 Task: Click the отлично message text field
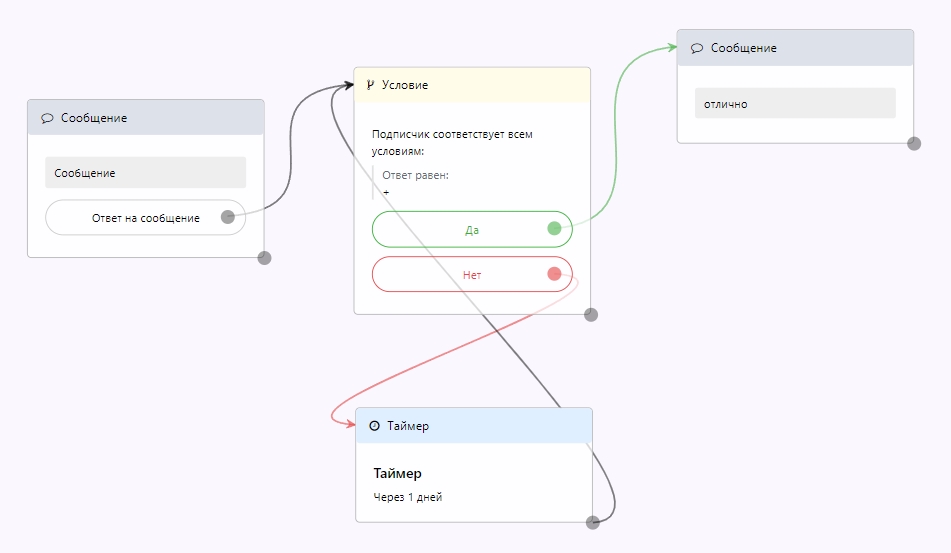[x=795, y=104]
